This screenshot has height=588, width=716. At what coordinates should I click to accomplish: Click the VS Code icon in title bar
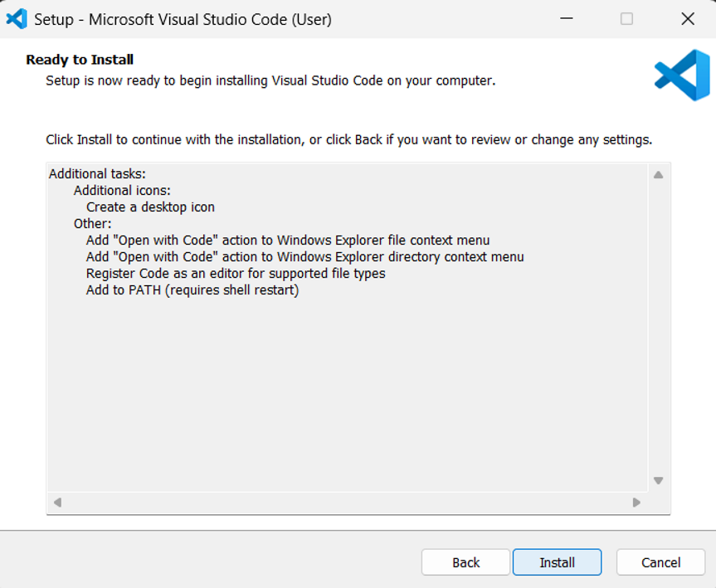click(x=17, y=19)
